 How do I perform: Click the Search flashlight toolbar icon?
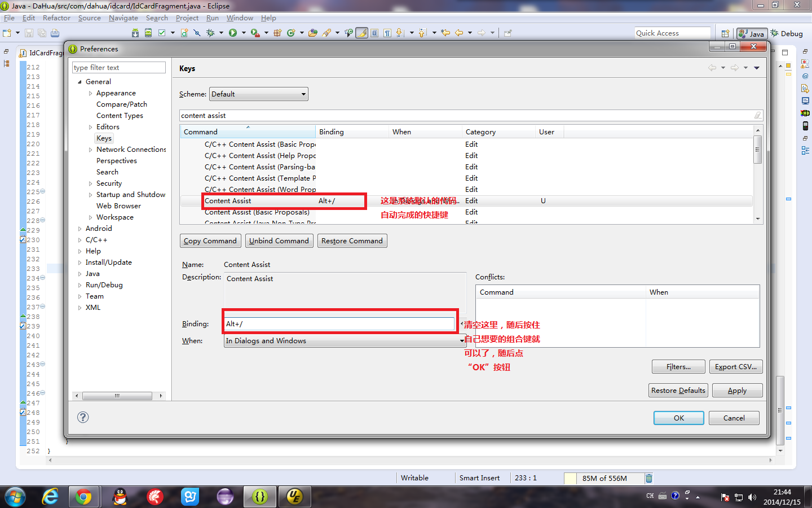(x=327, y=33)
